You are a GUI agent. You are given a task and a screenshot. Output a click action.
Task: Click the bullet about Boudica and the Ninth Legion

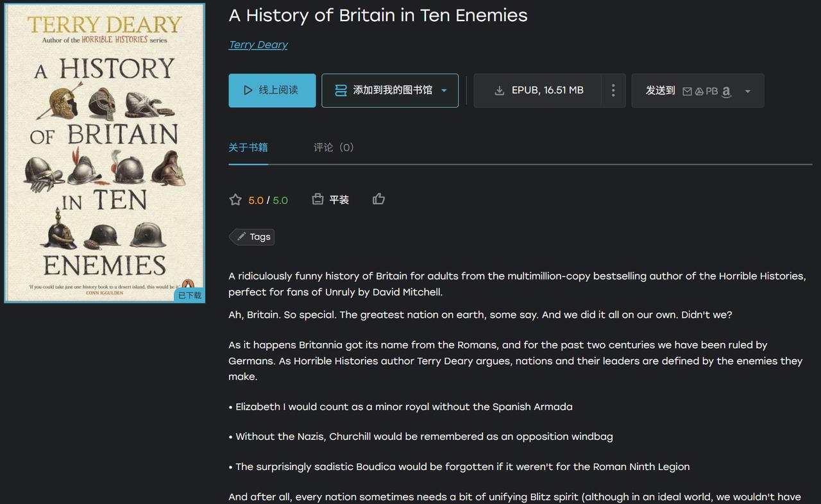coord(459,467)
